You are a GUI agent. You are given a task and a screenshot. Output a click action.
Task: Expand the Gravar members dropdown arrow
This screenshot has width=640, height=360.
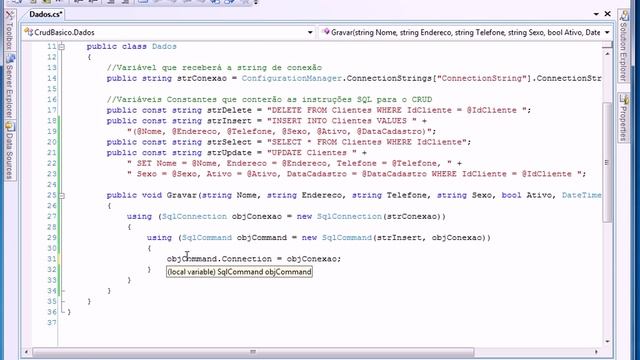(x=607, y=32)
